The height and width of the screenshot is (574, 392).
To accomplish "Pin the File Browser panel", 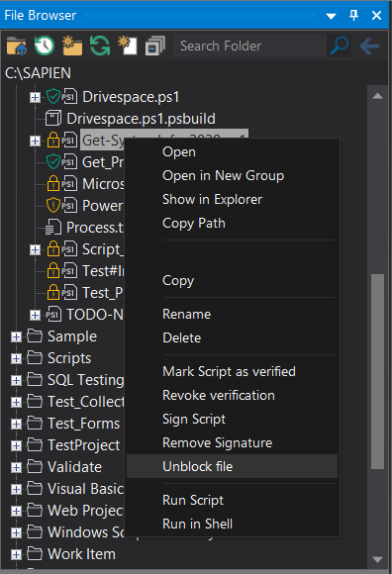I will [353, 16].
